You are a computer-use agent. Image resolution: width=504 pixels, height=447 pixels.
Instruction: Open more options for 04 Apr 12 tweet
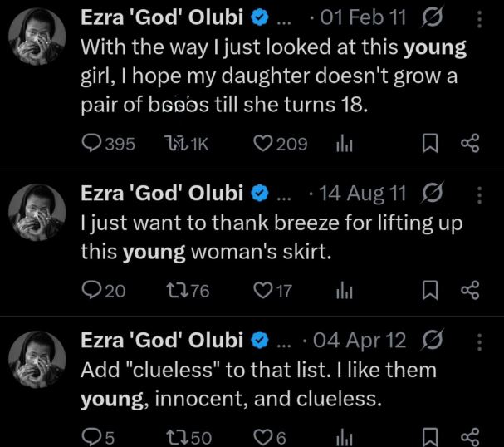(x=479, y=340)
